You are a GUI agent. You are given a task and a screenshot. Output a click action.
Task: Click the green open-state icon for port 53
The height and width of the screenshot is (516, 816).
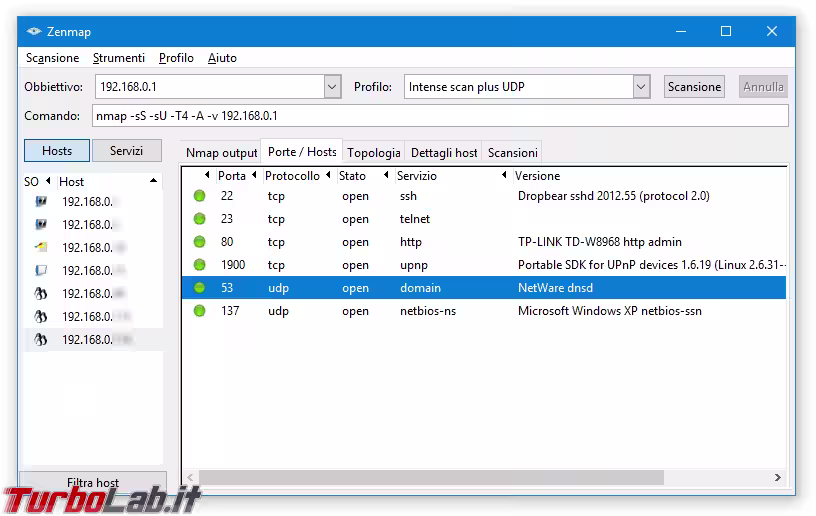199,288
